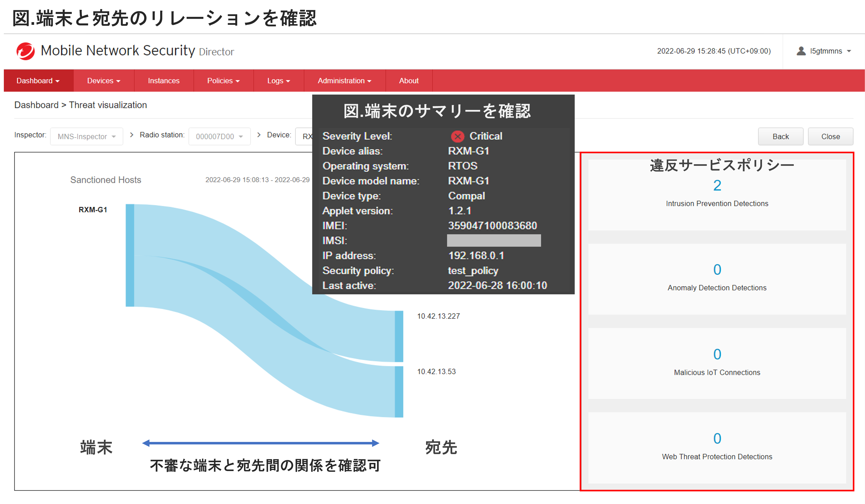The height and width of the screenshot is (504, 865).
Task: Click the Threat visualization breadcrumb text
Action: pyautogui.click(x=108, y=105)
